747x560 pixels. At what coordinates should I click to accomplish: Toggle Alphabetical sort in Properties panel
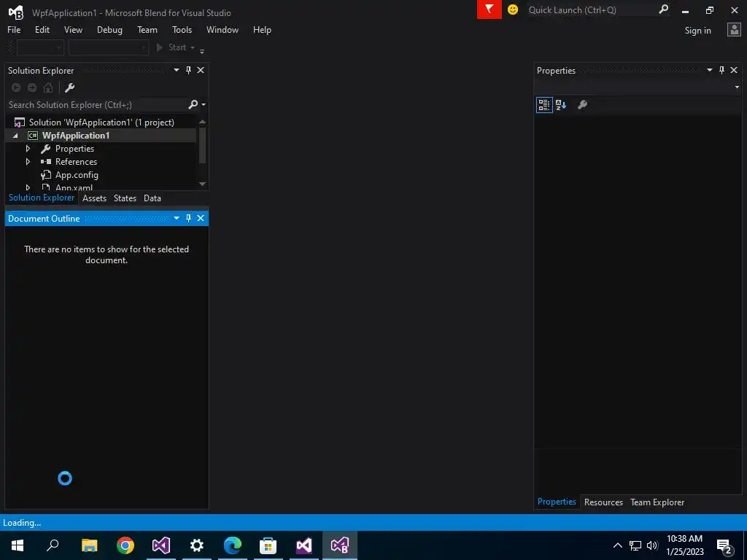click(x=561, y=105)
